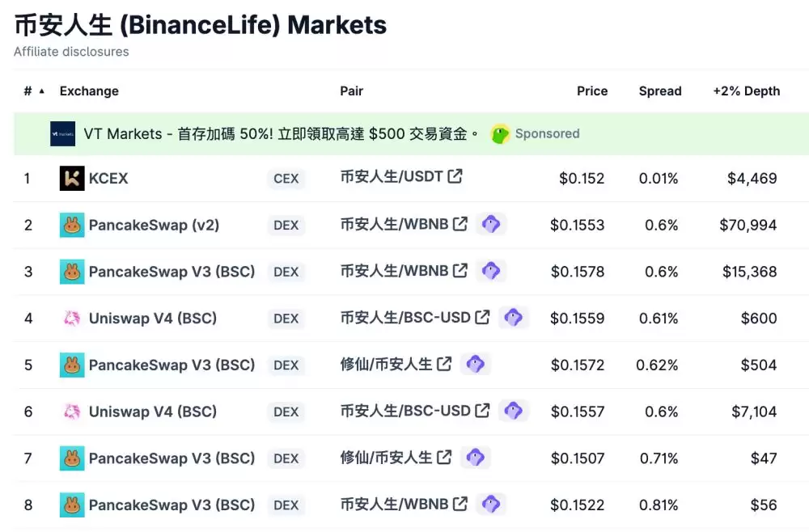Click the ghost icon next to 币安生/BSC-USD on row 4
The image size is (809, 532).
click(513, 319)
